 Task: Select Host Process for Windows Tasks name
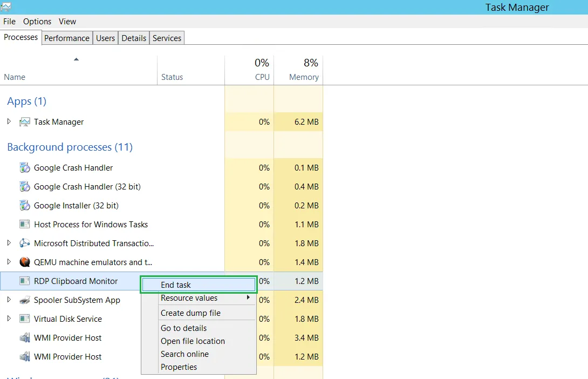pyautogui.click(x=91, y=225)
